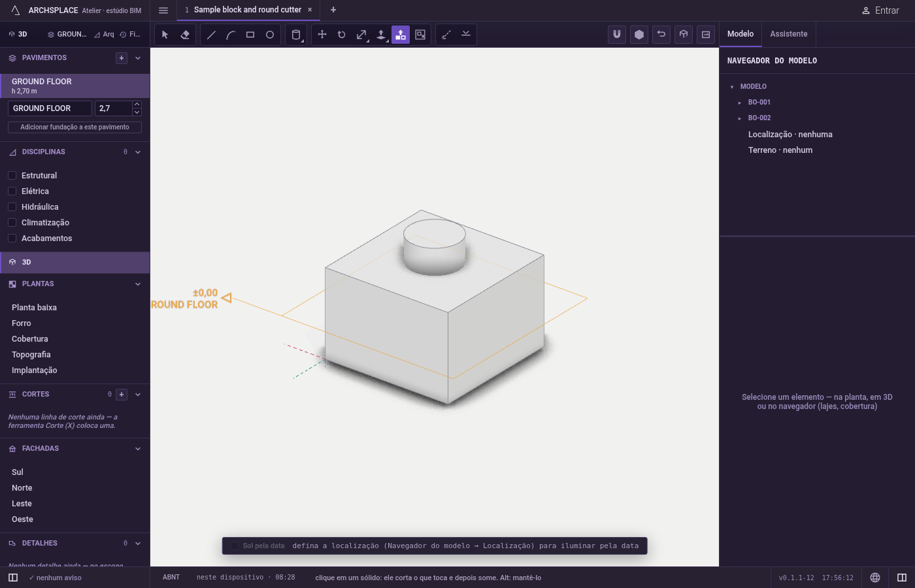
Task: Collapse the Fachadas section chevron
Action: [138, 449]
